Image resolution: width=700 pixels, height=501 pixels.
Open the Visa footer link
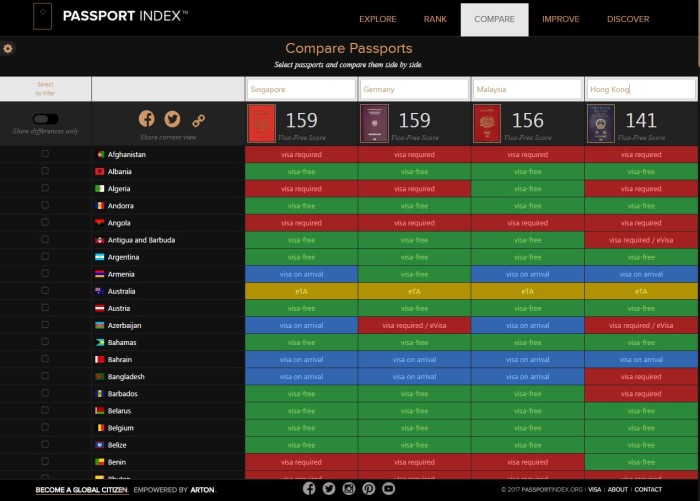point(595,489)
